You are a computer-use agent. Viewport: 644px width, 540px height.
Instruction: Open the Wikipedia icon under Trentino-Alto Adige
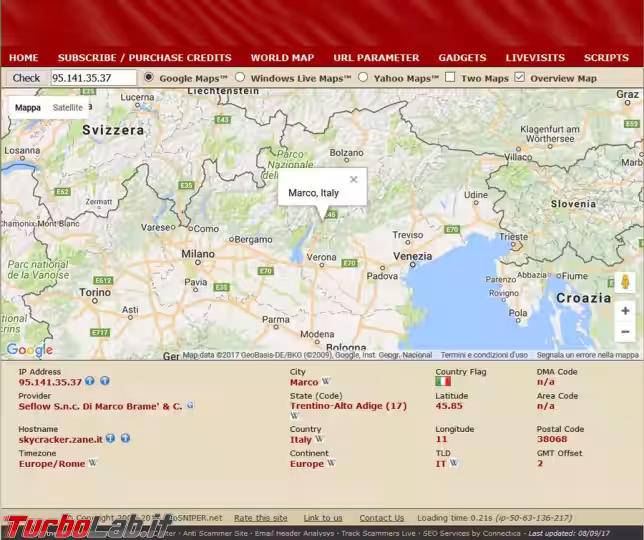[294, 416]
